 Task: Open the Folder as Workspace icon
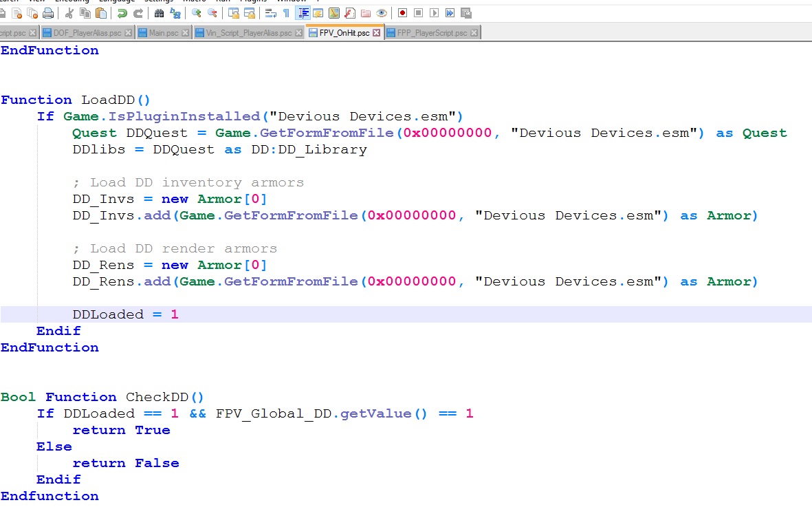(x=366, y=14)
